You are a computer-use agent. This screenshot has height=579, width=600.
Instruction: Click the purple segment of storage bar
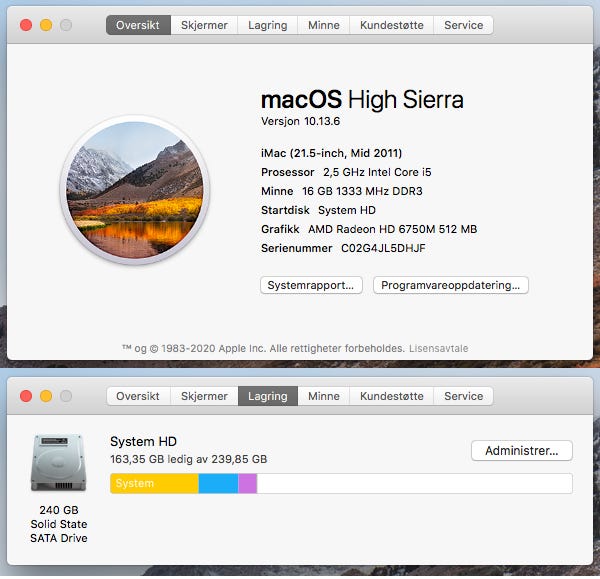click(248, 483)
